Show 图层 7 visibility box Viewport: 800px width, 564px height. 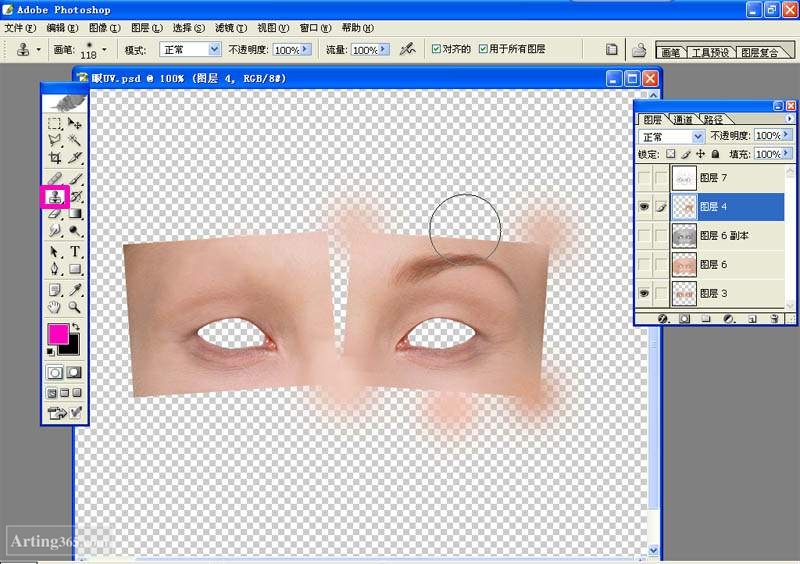(644, 178)
